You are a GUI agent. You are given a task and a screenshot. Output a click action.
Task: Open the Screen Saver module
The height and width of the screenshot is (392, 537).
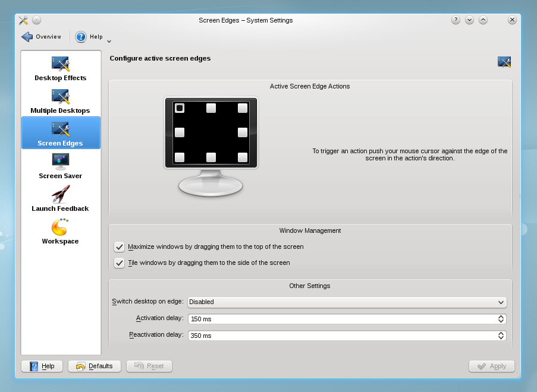[61, 167]
